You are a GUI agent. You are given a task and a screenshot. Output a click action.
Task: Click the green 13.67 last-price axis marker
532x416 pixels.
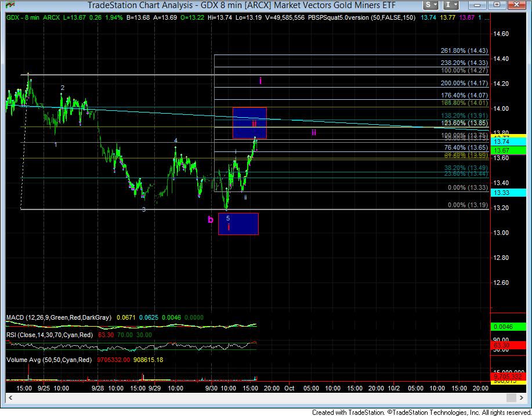[509, 150]
